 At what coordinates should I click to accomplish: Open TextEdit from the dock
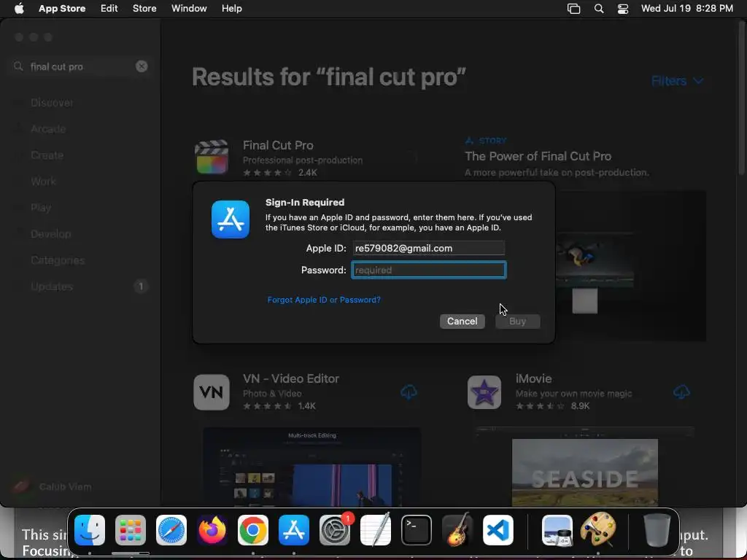coord(376,530)
